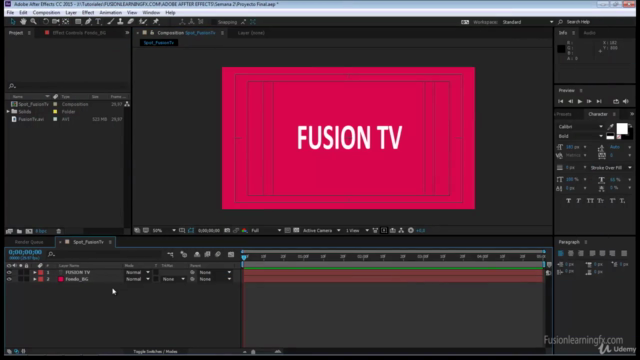Mute audio in Preview panel
The height and width of the screenshot is (360, 640).
coord(626,101)
